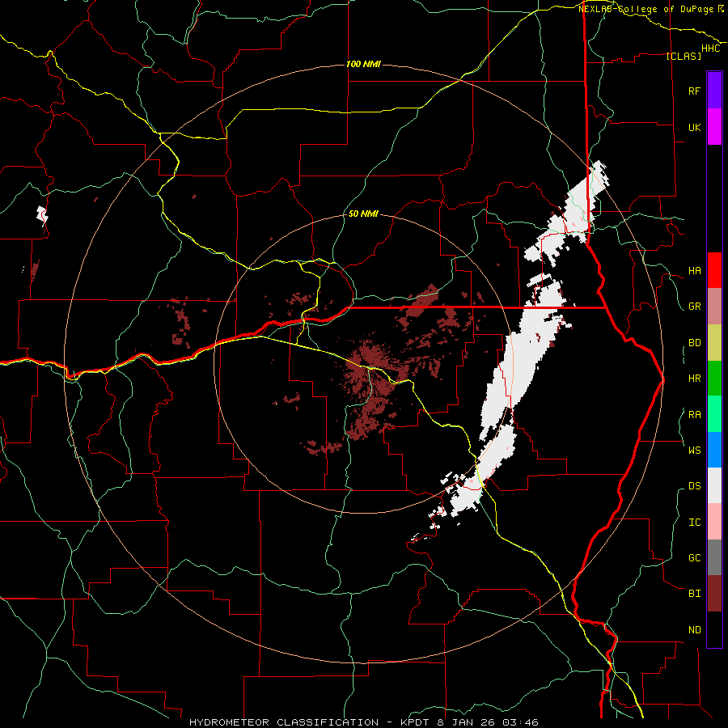Image resolution: width=728 pixels, height=728 pixels.
Task: Click the "HR" legend label text
Action: pyautogui.click(x=694, y=379)
